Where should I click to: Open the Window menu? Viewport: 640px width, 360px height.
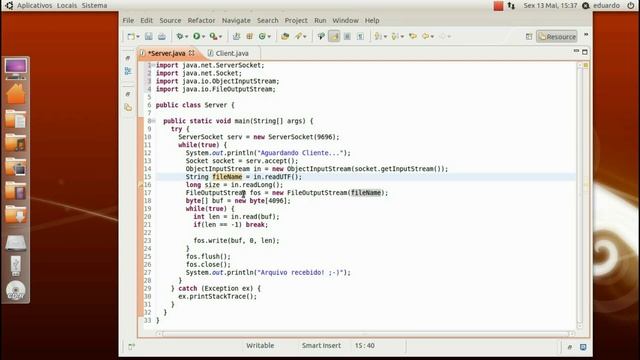pos(345,20)
